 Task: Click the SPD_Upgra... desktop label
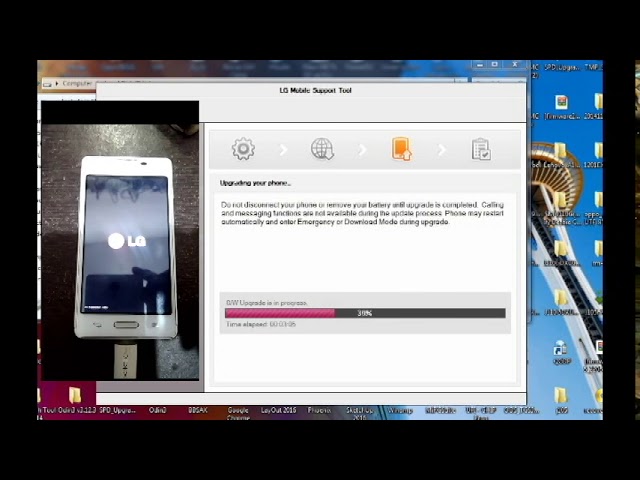coord(118,410)
